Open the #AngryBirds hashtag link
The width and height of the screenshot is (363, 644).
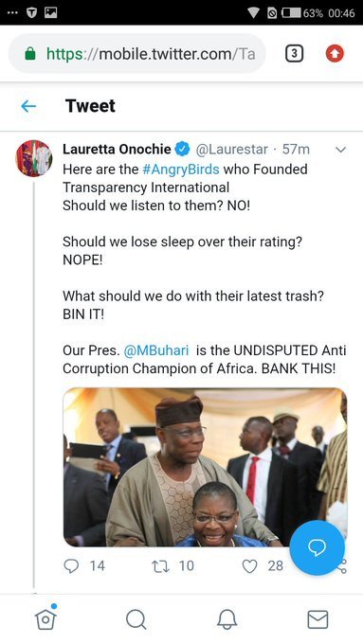point(181,170)
